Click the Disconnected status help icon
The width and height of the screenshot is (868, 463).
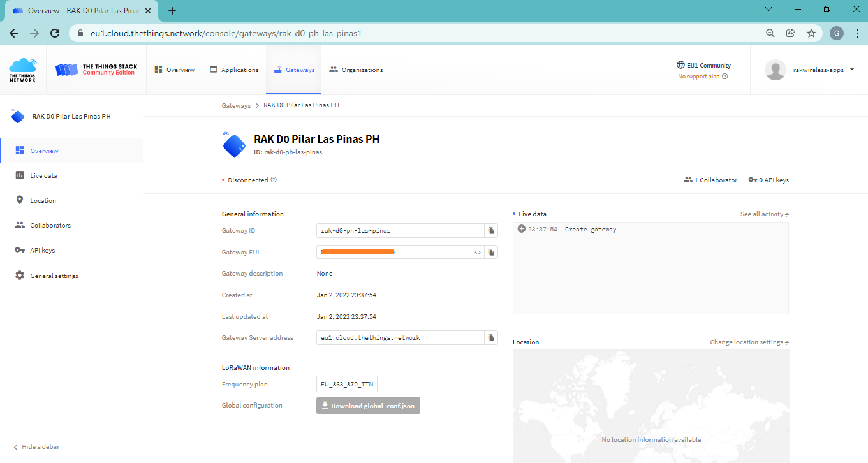(x=274, y=180)
